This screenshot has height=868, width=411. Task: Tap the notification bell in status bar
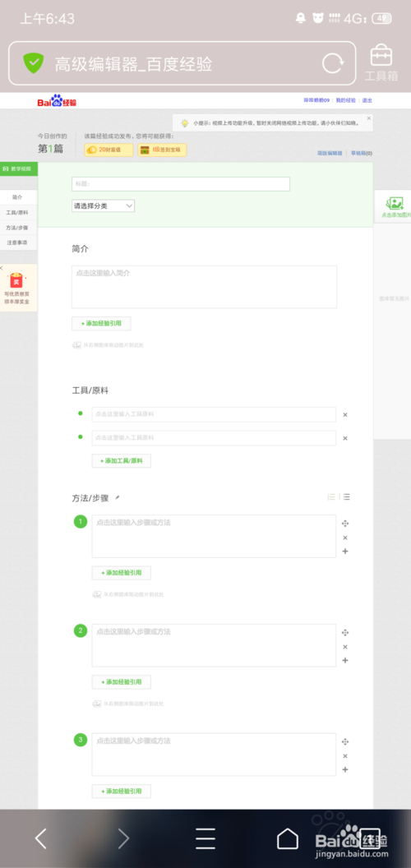(300, 18)
